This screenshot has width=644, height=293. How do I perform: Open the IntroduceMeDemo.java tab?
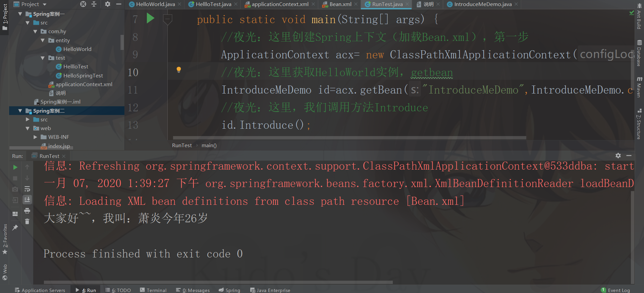(x=483, y=4)
